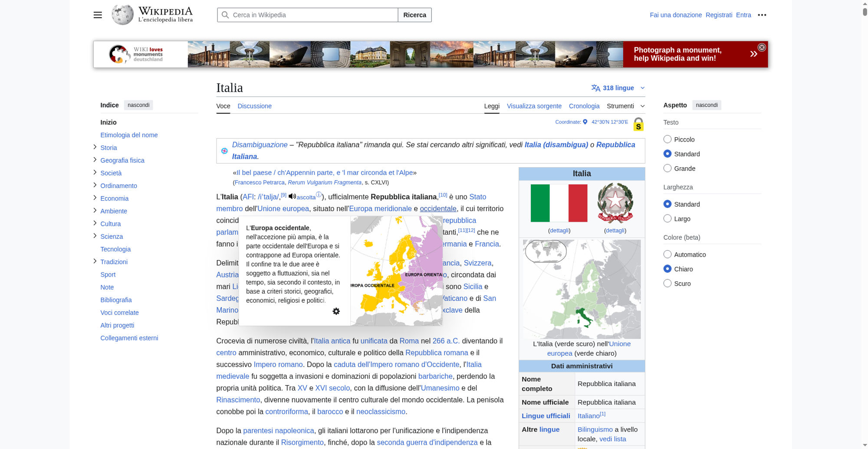
Task: Open the Cronologia tab
Action: coord(584,106)
